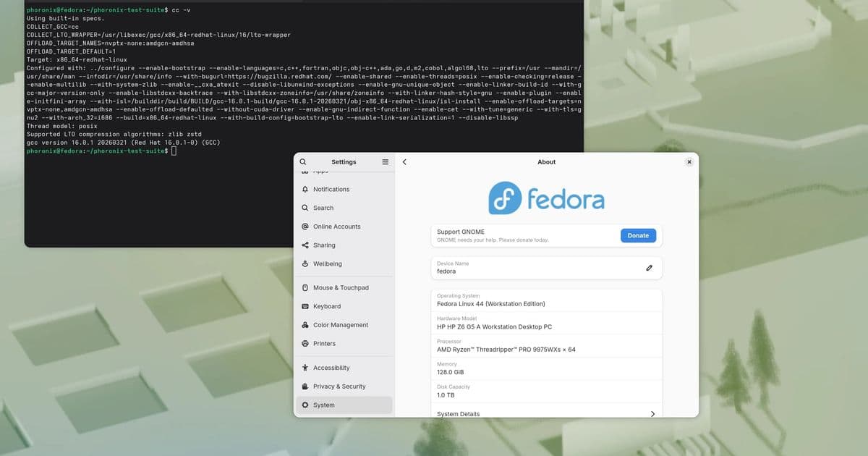Select Printers in the sidebar
Image resolution: width=868 pixels, height=456 pixels.
pos(344,344)
